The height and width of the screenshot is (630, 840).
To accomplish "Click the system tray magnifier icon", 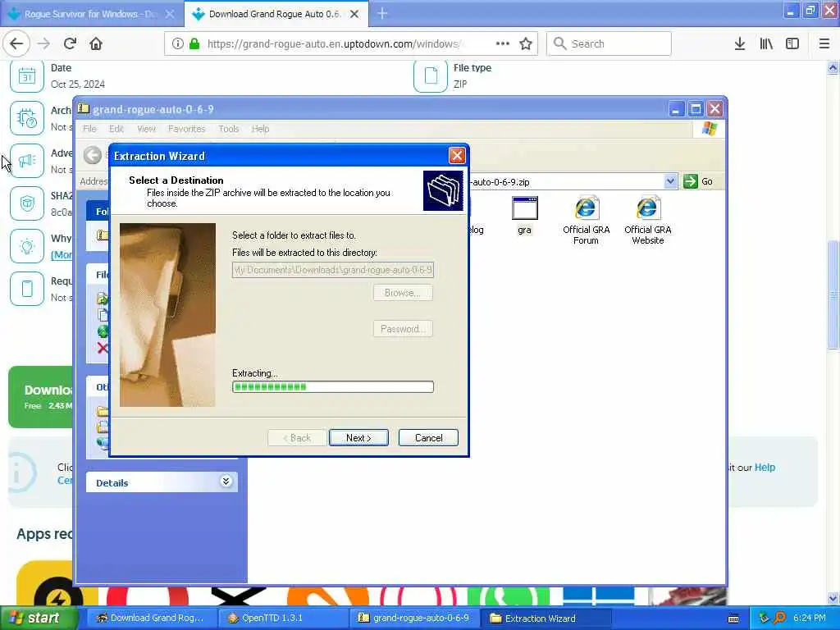I will point(779,618).
